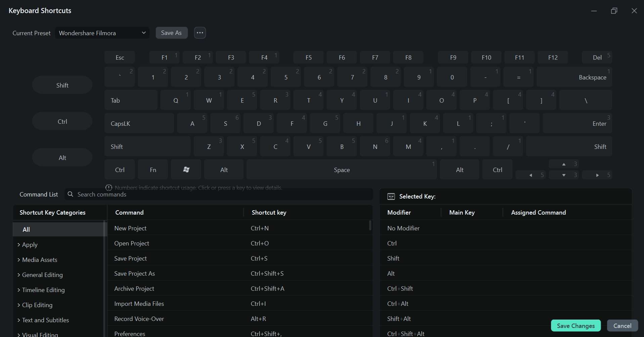Click the semicolon key
The height and width of the screenshot is (337, 644).
click(x=491, y=123)
